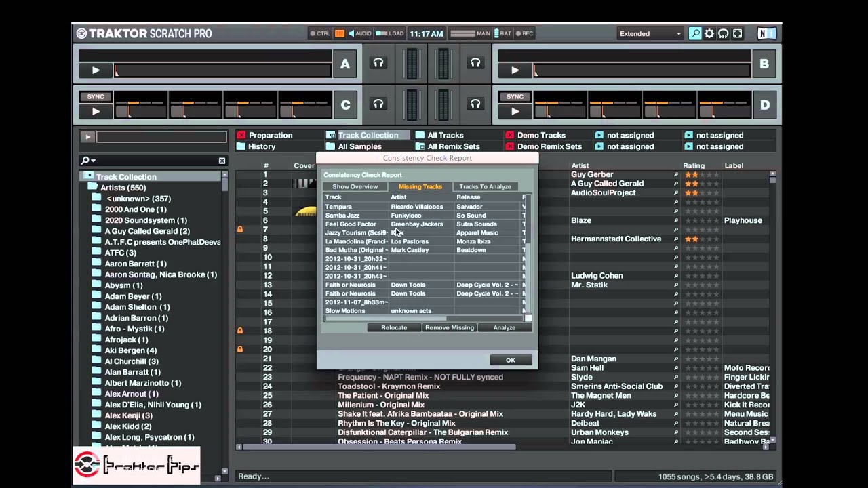Click the Native Instruments logo
Screen dimensions: 868x488
pos(766,33)
